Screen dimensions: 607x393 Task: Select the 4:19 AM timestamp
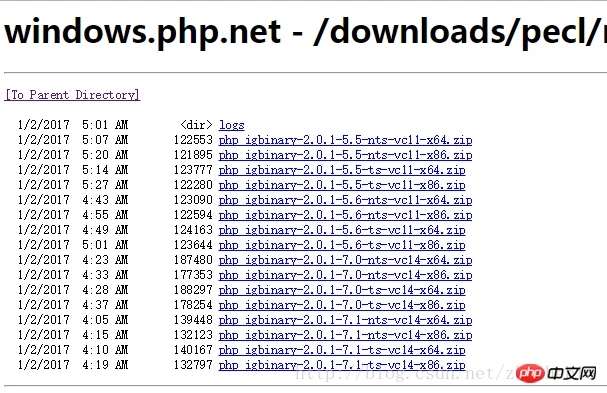pos(105,365)
